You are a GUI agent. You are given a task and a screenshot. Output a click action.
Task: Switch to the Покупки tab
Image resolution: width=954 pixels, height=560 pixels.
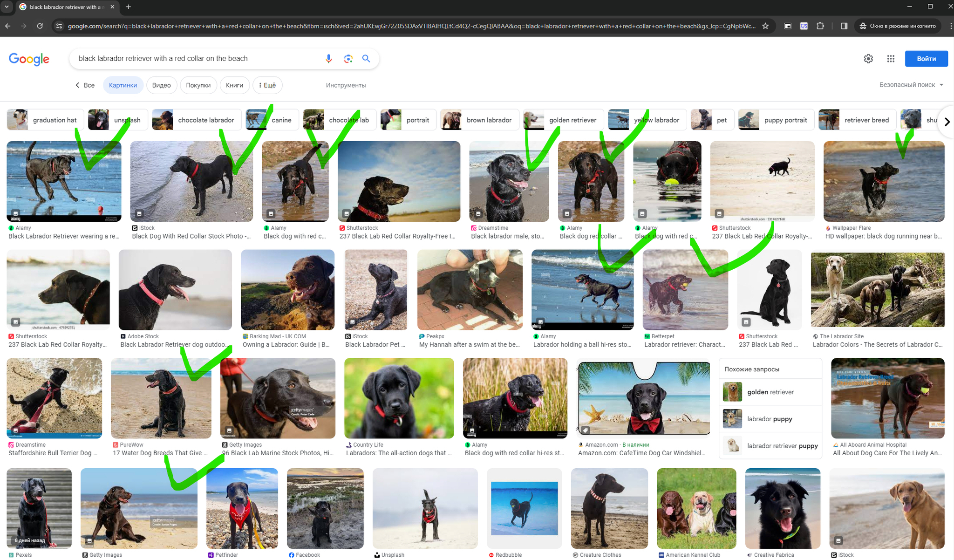198,85
